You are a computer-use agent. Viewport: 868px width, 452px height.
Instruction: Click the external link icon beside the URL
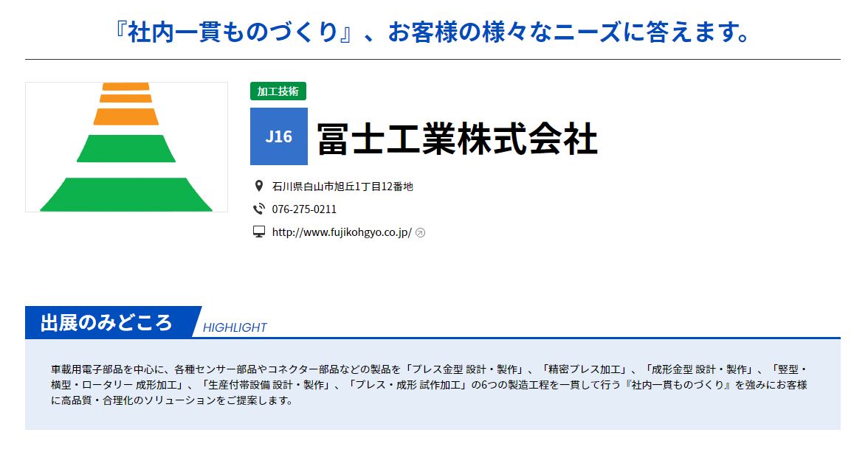420,233
